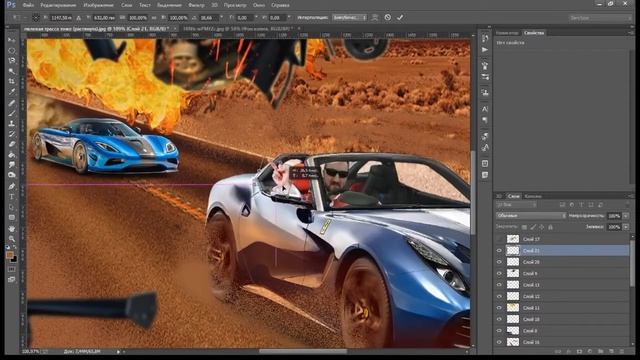The image size is (640, 360).
Task: Select the History Brush tool
Action: pos(11,134)
